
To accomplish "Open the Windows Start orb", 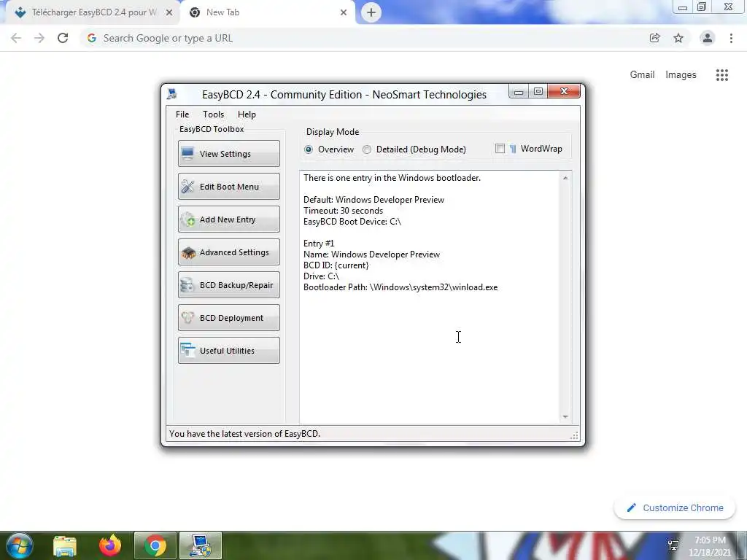I will click(20, 545).
